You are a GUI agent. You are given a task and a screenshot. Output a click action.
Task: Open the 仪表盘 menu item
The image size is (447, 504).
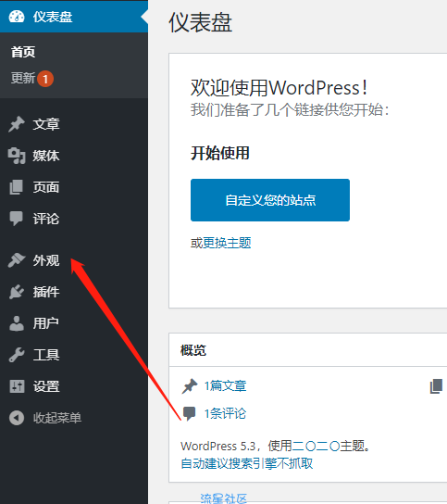pos(74,17)
